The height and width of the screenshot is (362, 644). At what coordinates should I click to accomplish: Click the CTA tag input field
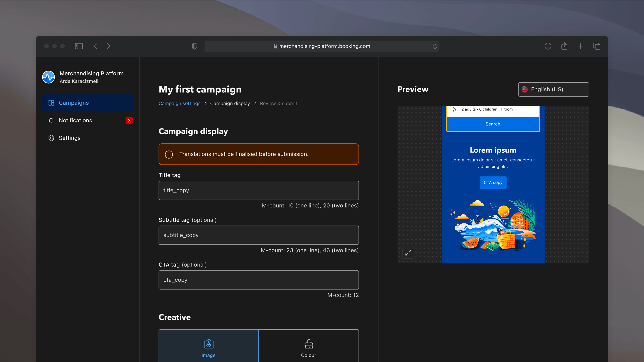coord(259,280)
